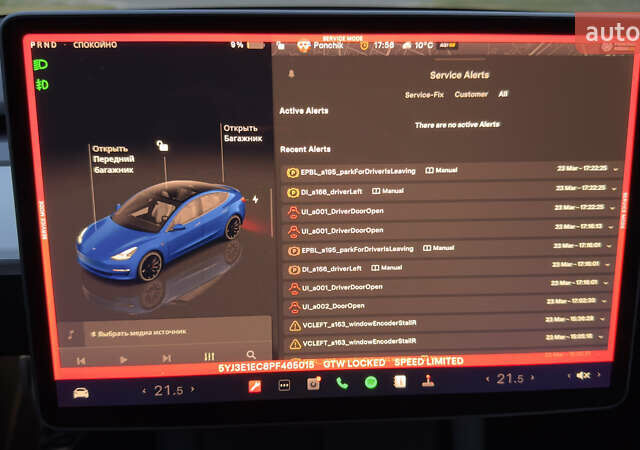Tap the 9% battery indicator
This screenshot has height=450, width=640.
247,45
